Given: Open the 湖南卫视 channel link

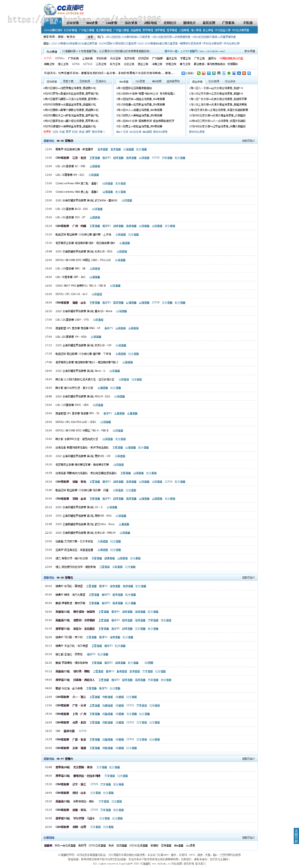Looking at the screenshot, I should (x=49, y=64).
